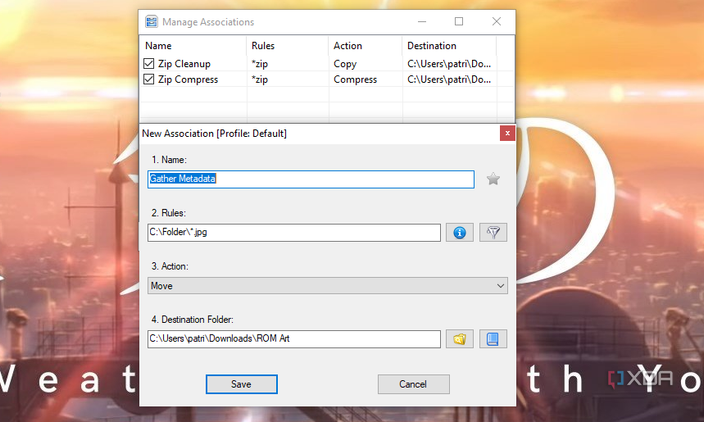Open the rules filter funnel icon
704x422 pixels.
pos(493,233)
